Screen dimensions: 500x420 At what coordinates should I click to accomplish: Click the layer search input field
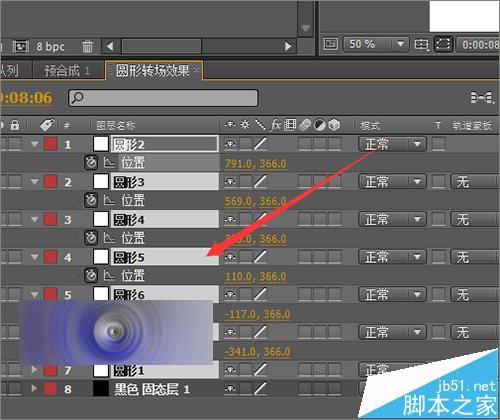pyautogui.click(x=163, y=98)
